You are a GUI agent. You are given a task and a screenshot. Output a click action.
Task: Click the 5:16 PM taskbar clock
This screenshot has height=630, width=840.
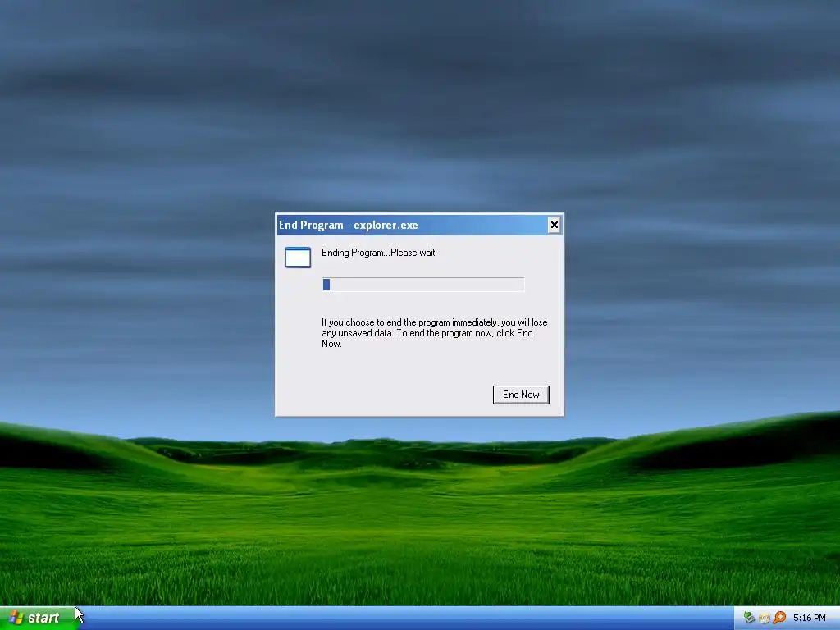click(x=810, y=618)
